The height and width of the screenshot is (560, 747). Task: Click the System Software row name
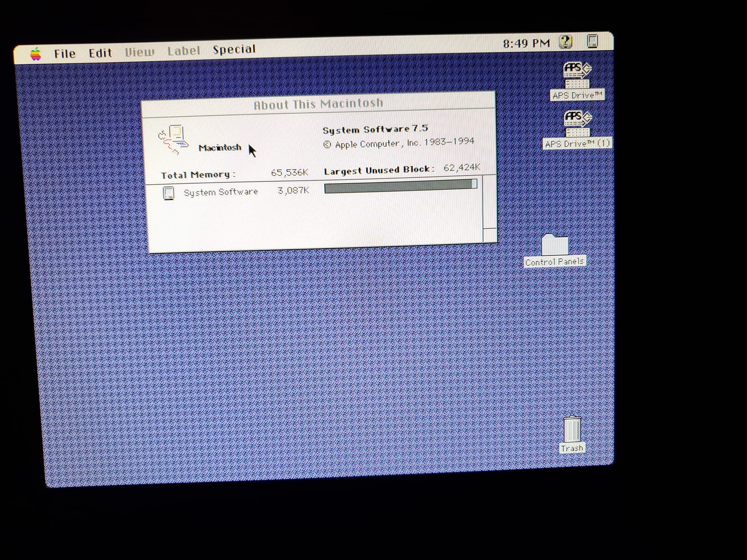(x=221, y=192)
